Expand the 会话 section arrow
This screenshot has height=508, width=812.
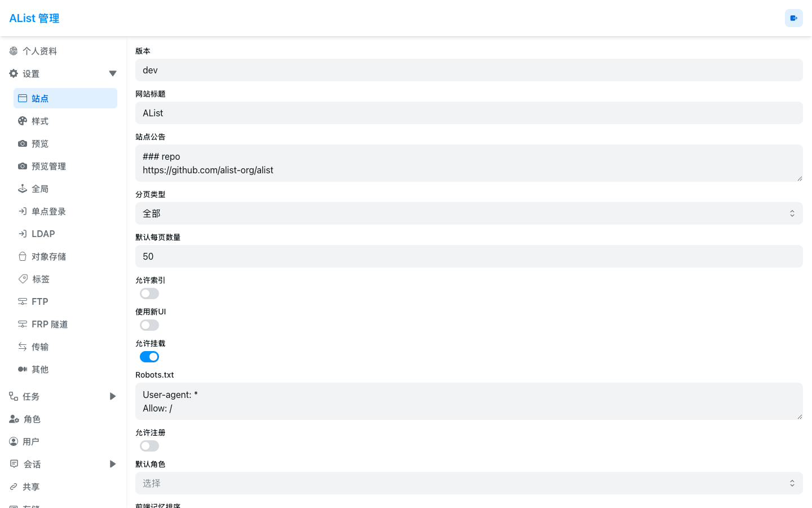tap(113, 464)
